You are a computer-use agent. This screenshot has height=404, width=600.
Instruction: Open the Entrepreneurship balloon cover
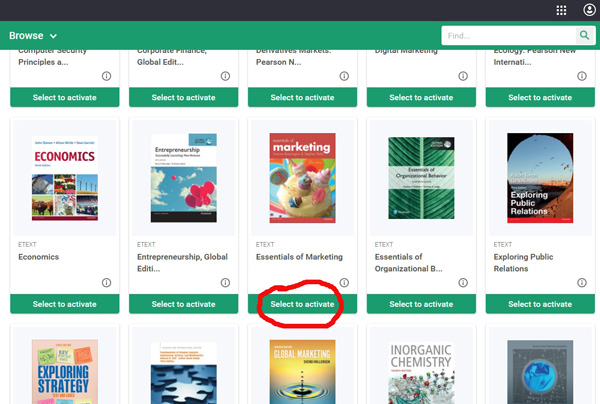[x=184, y=178]
